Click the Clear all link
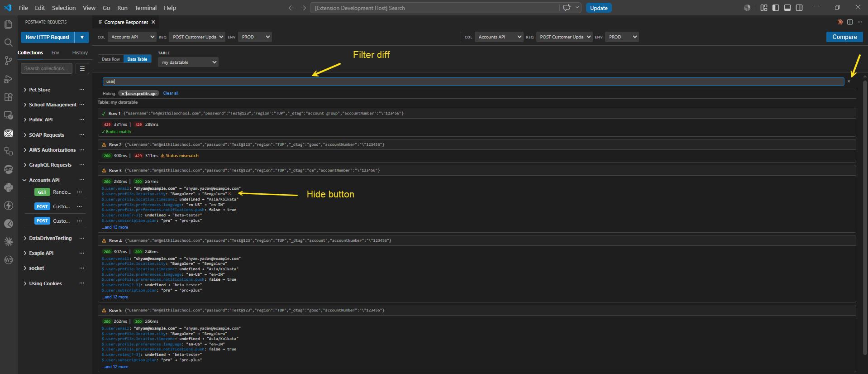Image resolution: width=868 pixels, height=374 pixels. pyautogui.click(x=171, y=93)
